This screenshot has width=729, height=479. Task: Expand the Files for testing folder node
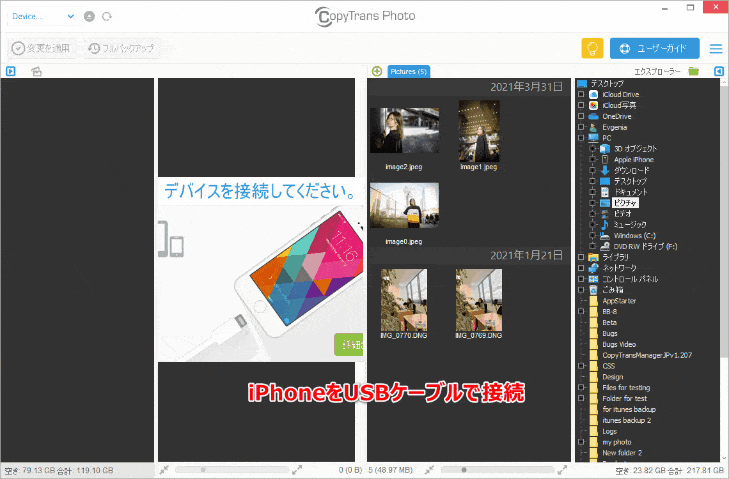tap(581, 387)
